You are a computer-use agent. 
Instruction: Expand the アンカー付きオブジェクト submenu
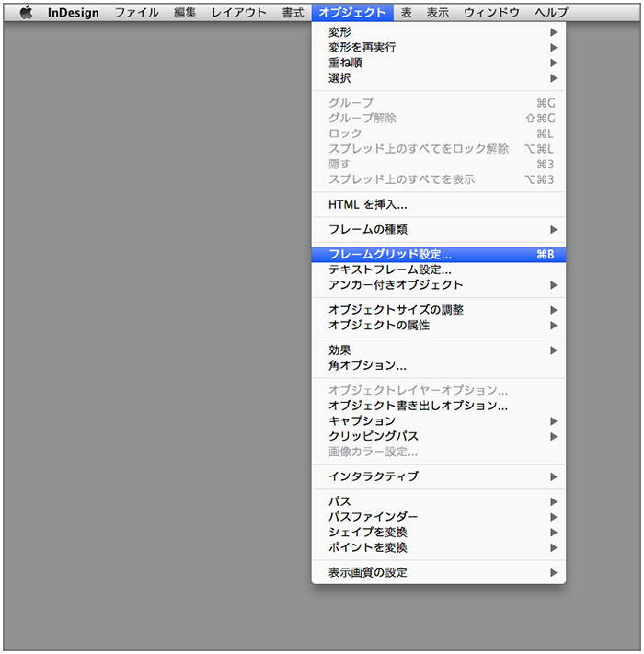439,285
